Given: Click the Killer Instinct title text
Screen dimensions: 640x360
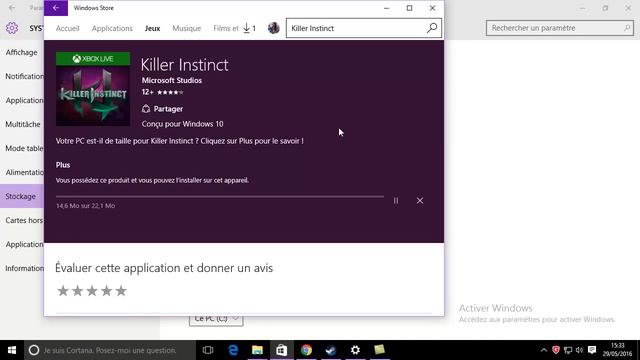Looking at the screenshot, I should point(184,65).
